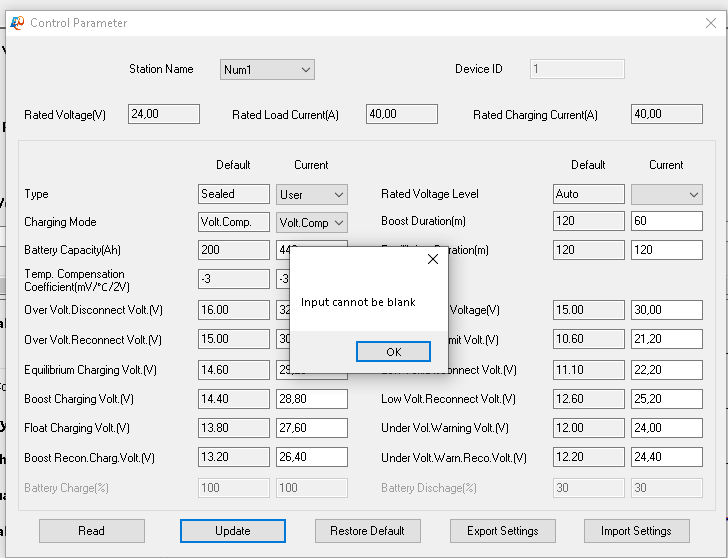Select the current Boost Duration field
Viewport: 728px width, 558px height.
click(x=666, y=222)
